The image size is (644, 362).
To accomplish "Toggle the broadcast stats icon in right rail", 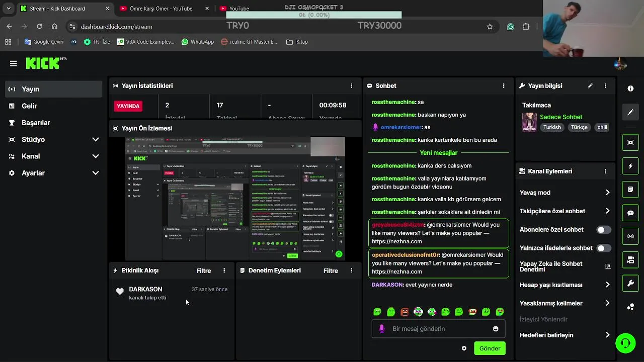I will (630, 236).
